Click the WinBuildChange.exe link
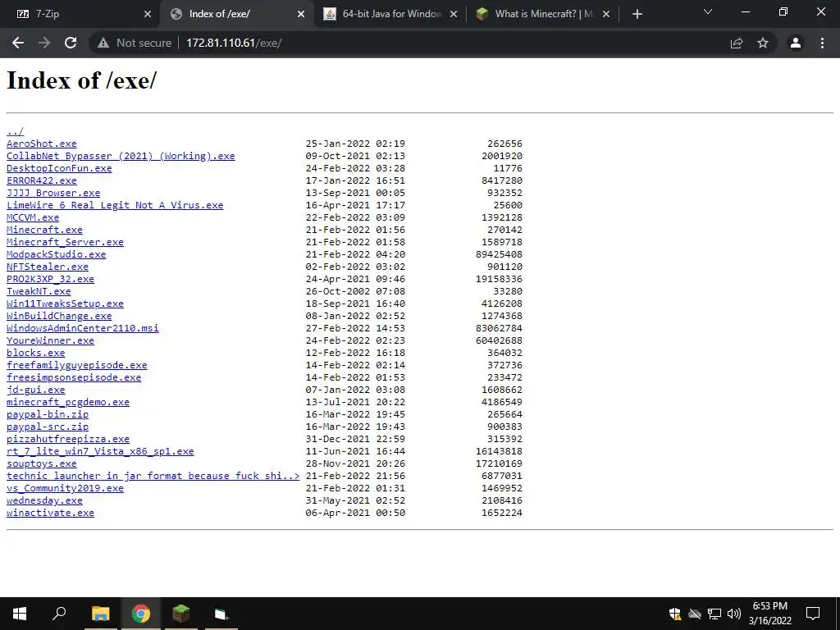 tap(59, 316)
